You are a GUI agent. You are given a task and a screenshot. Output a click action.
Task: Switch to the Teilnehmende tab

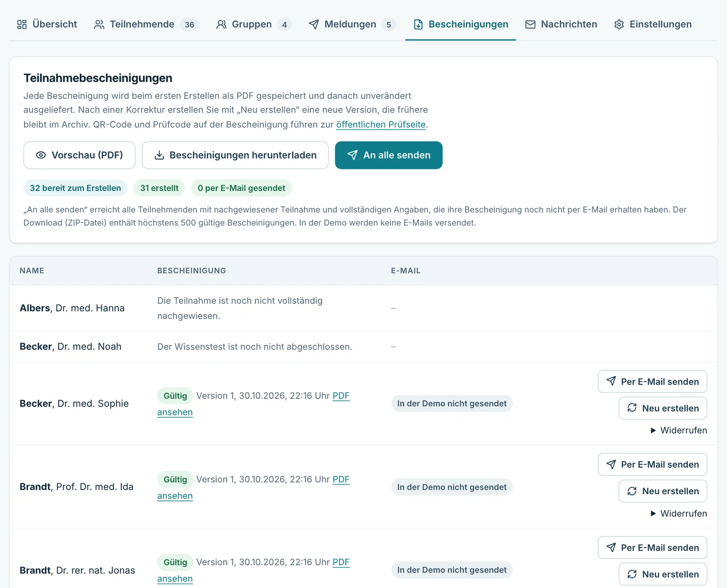(x=146, y=24)
